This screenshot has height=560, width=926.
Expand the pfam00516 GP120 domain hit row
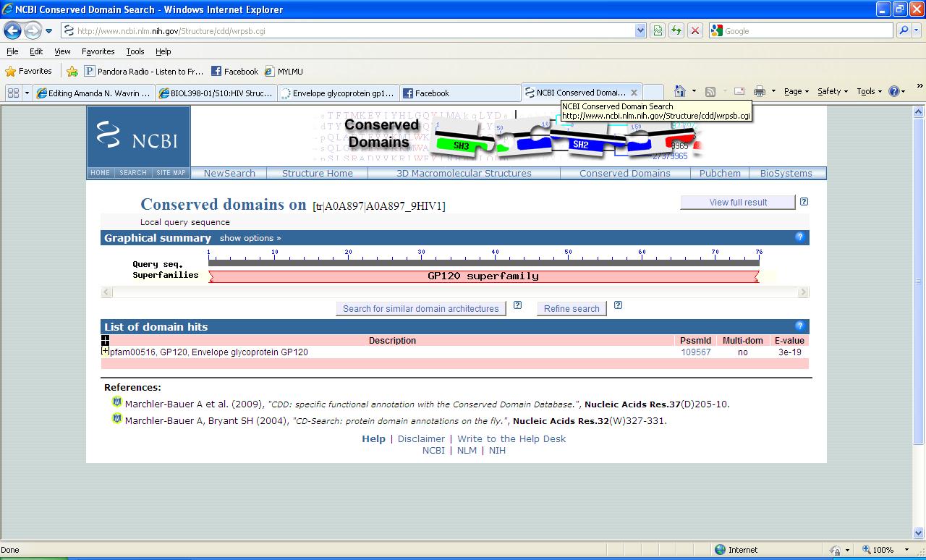click(106, 351)
